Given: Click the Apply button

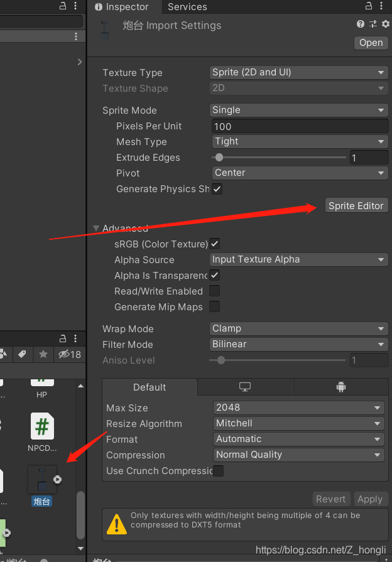Looking at the screenshot, I should [x=370, y=499].
